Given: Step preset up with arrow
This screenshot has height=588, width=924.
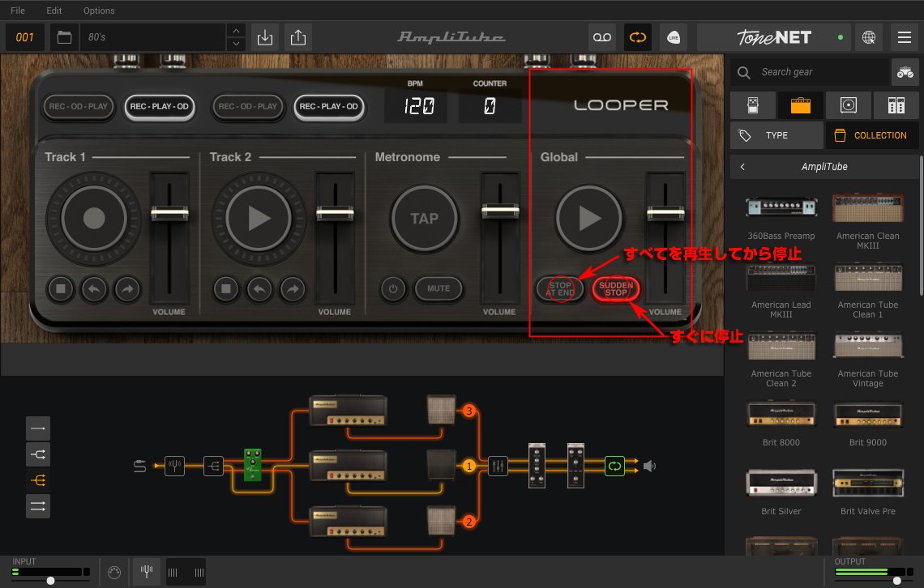Looking at the screenshot, I should click(236, 31).
